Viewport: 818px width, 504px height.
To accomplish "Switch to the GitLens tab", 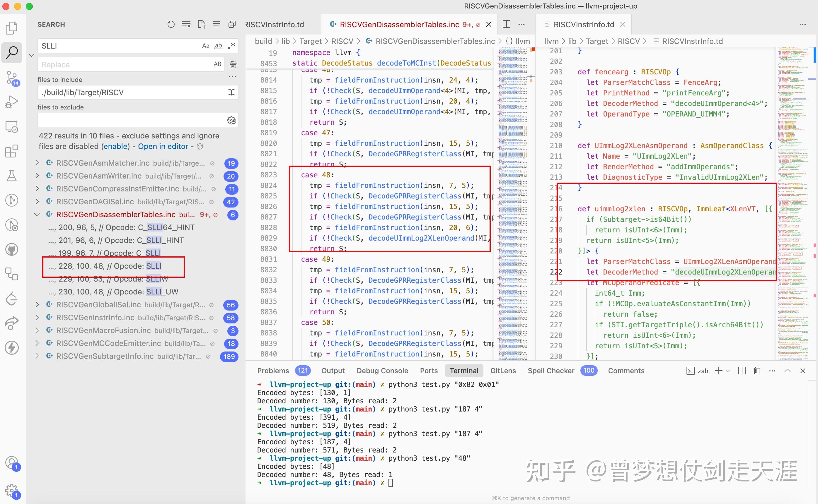I will [x=503, y=370].
